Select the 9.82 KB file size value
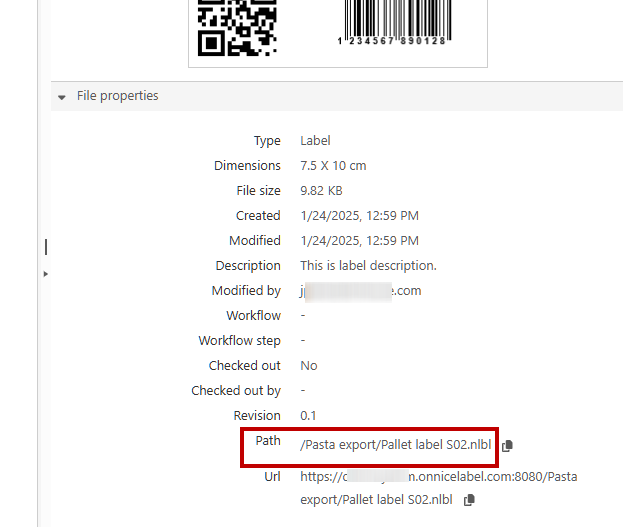 [x=322, y=191]
